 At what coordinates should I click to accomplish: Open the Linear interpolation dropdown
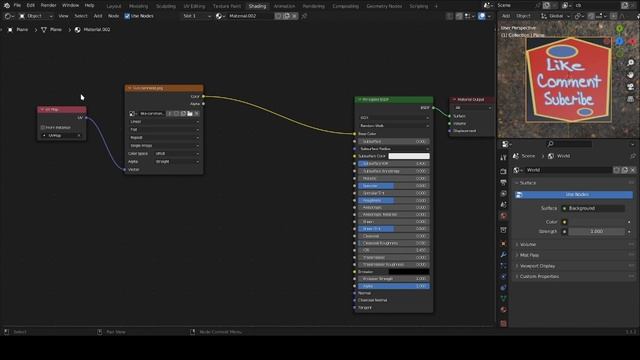coord(164,121)
